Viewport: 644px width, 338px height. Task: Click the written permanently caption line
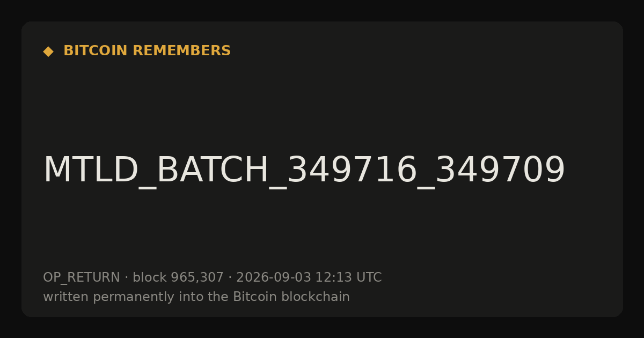(196, 297)
